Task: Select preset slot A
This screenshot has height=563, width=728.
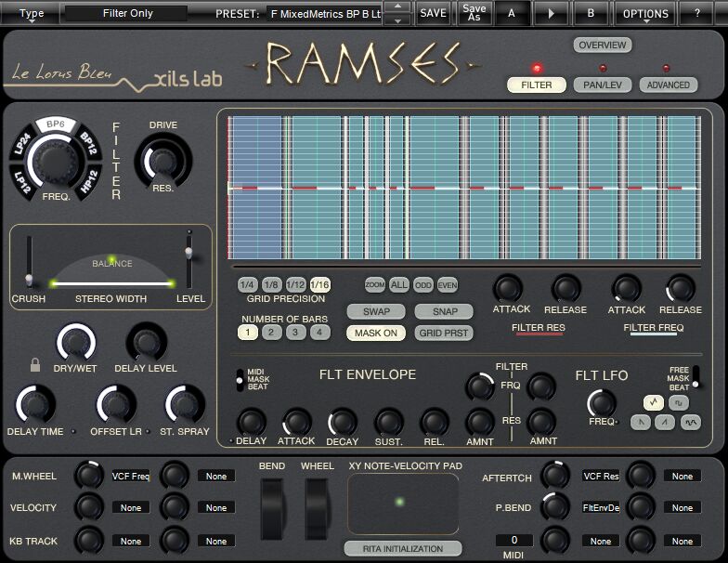Action: (511, 13)
